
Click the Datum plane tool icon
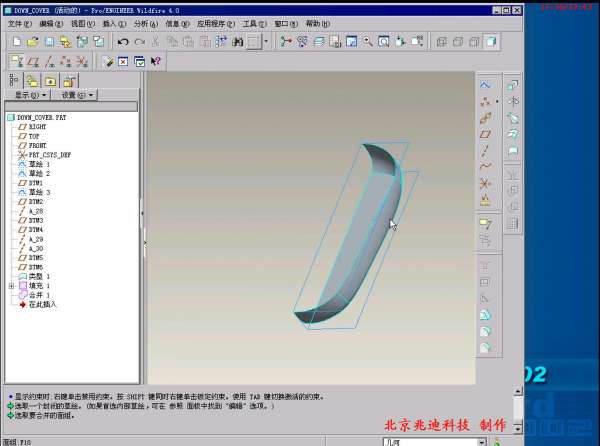[486, 134]
